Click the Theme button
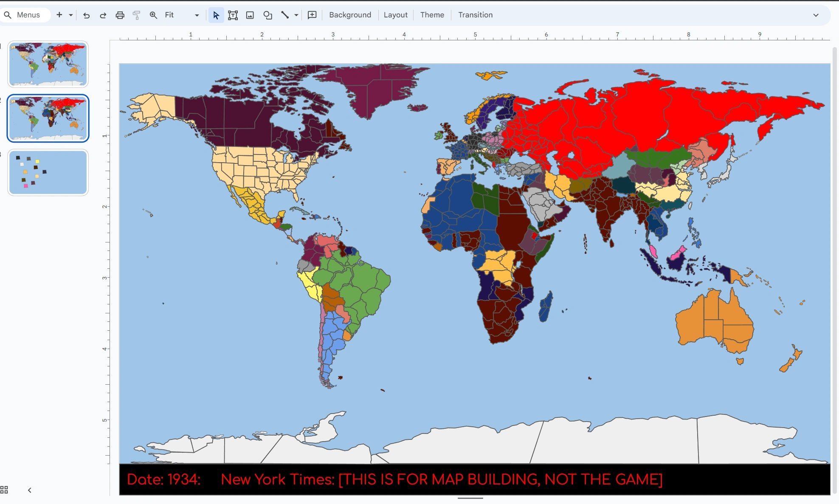 point(431,15)
